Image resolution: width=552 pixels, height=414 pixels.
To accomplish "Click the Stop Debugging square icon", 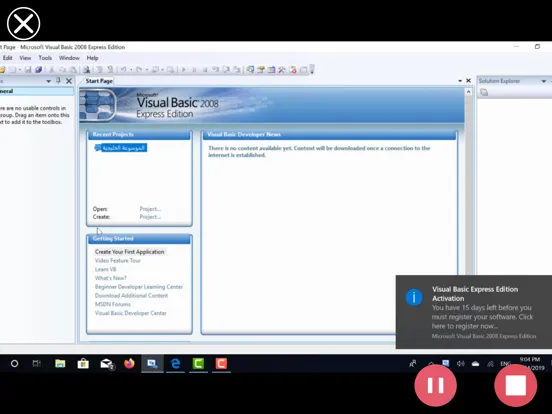I will click(205, 70).
